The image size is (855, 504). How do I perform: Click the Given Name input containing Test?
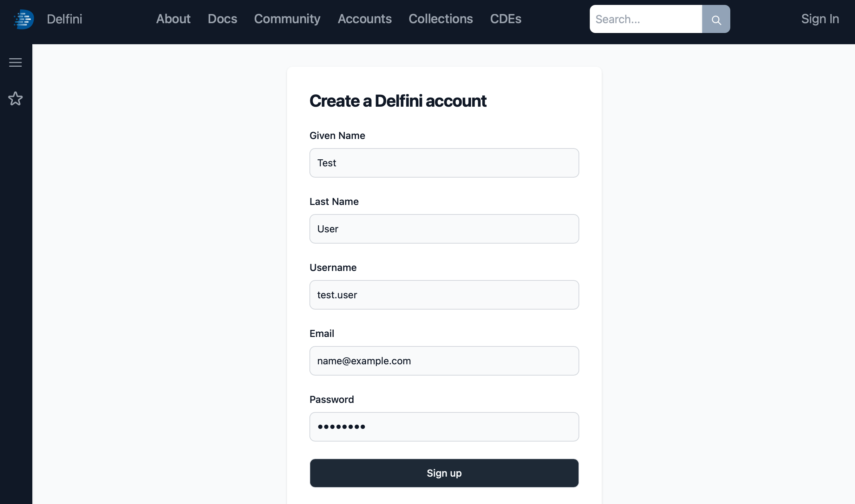(444, 163)
